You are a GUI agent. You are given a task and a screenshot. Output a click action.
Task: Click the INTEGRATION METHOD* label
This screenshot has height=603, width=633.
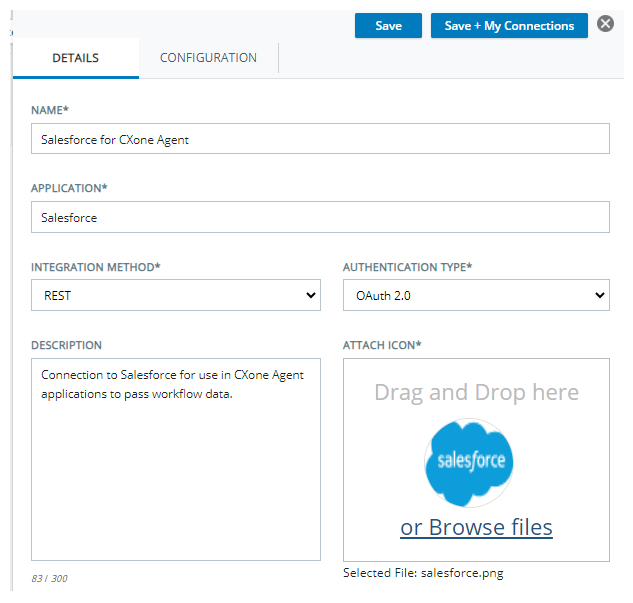(x=96, y=267)
